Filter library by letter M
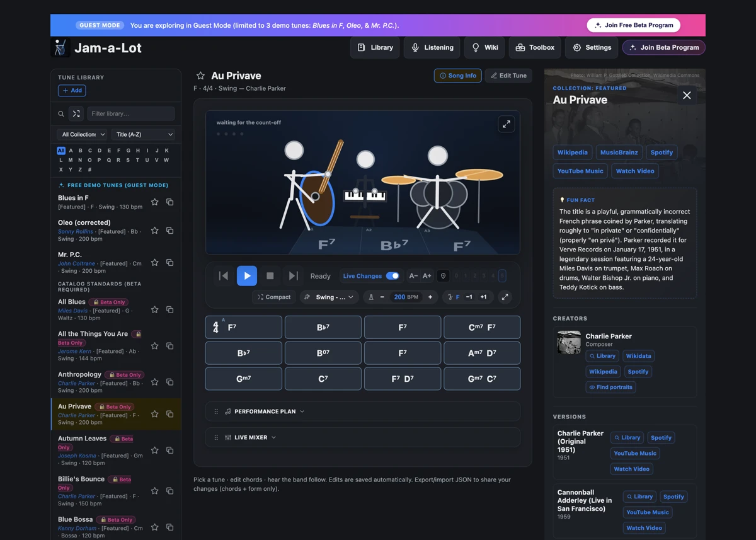 [71, 160]
